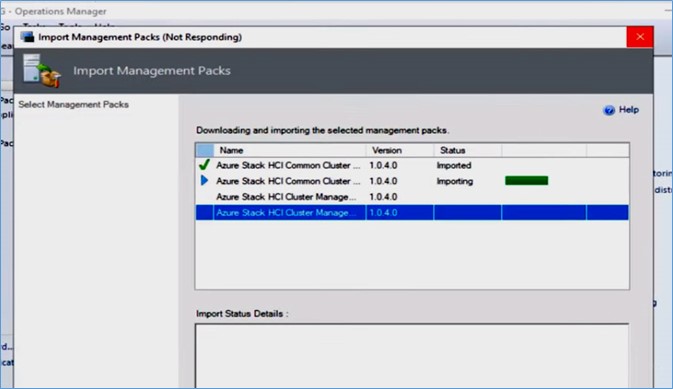Click the Import Management Packs header icon
Screen dimensions: 673x389
point(42,71)
